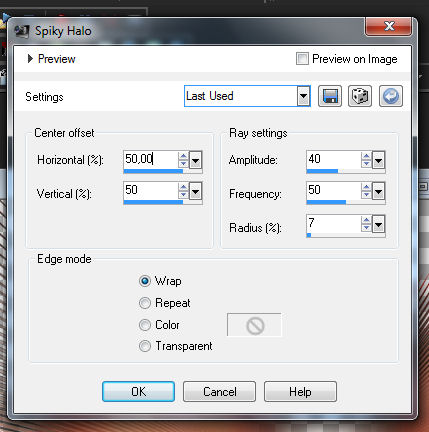The height and width of the screenshot is (432, 429).
Task: Increase Amplitude with the up spinner arrow
Action: [x=366, y=156]
